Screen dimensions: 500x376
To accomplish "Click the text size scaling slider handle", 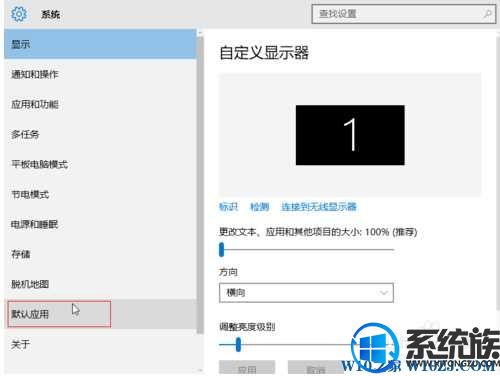I will pos(222,250).
